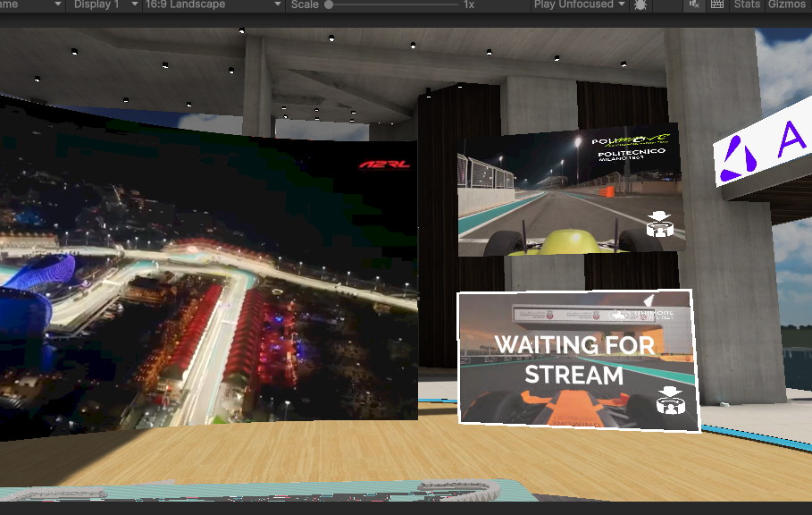This screenshot has height=515, width=812.
Task: Toggle the mute audio speaker icon
Action: coord(694,4)
